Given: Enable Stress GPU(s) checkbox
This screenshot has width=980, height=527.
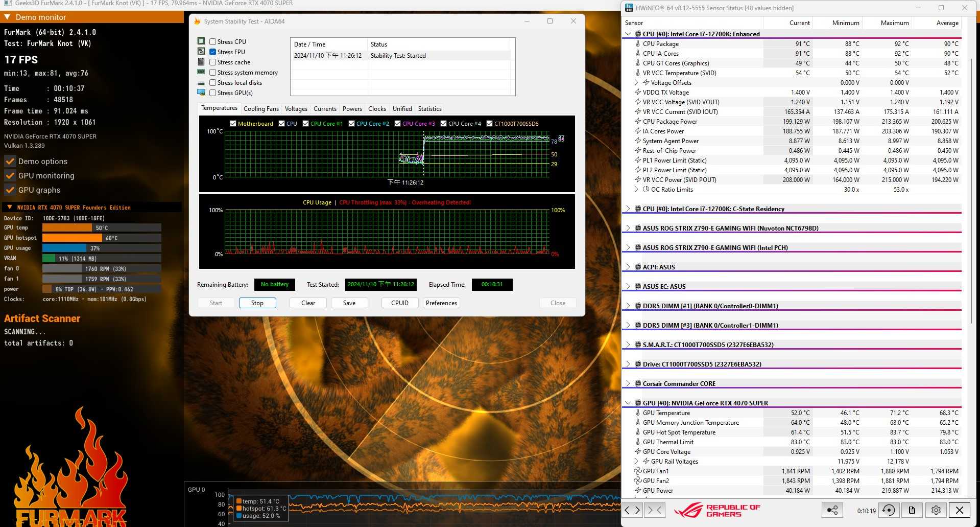Looking at the screenshot, I should 212,93.
